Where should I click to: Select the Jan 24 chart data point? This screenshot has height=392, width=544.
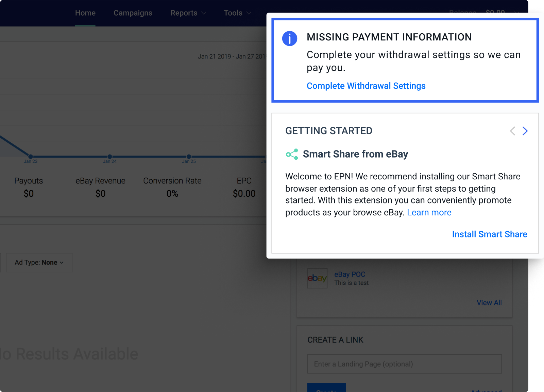(x=109, y=157)
